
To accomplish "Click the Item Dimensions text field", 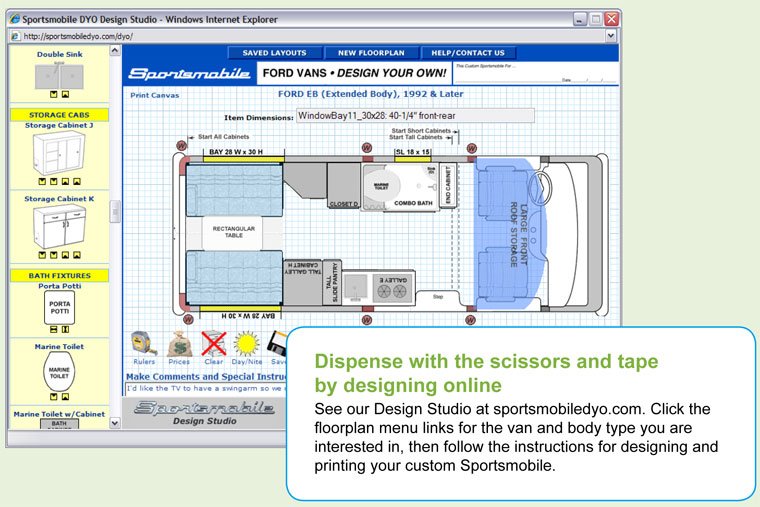I will point(414,116).
